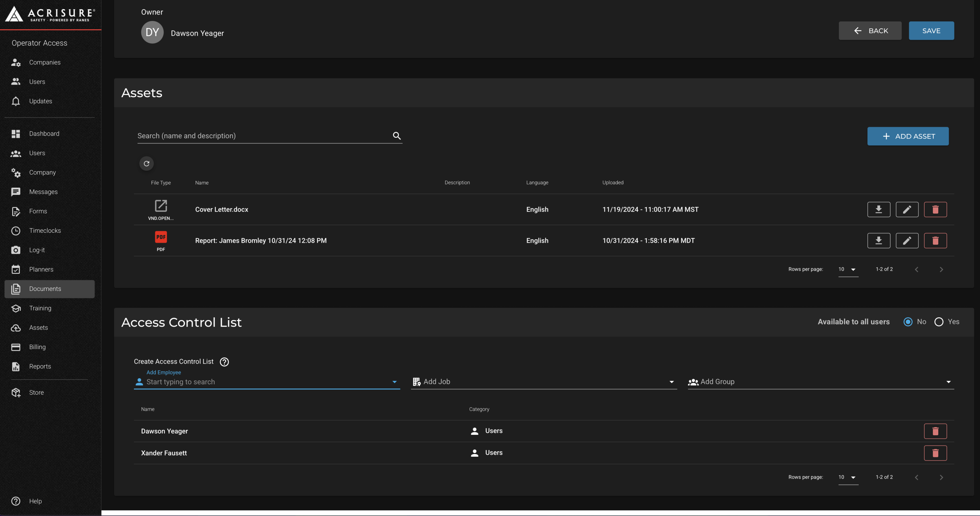
Task: Open Access Control List help icon
Action: tap(224, 362)
